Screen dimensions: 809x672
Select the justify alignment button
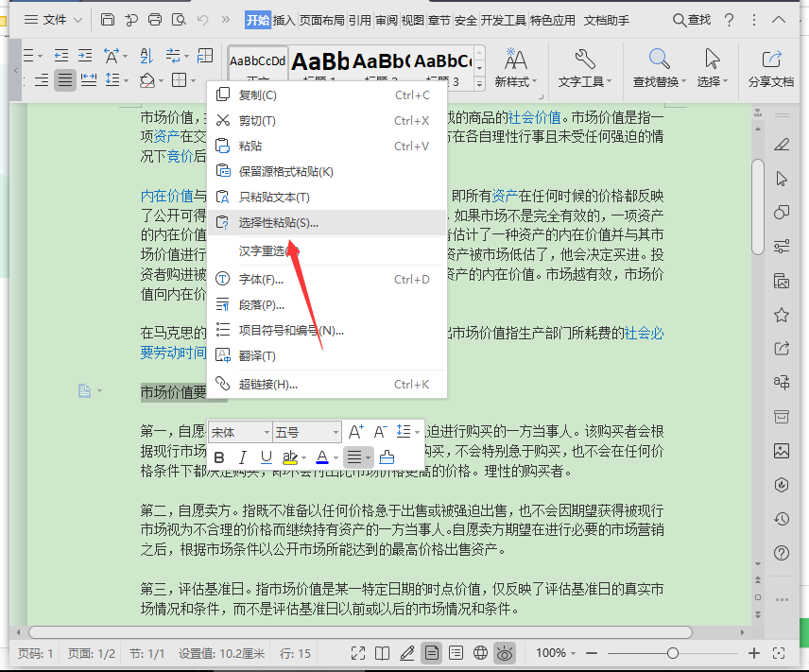[x=65, y=80]
